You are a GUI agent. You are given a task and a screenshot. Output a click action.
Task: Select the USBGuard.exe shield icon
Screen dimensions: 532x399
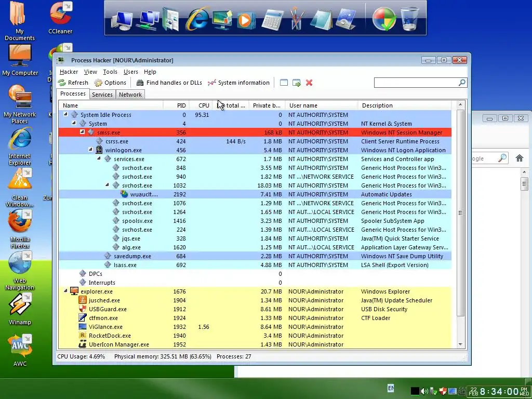(x=83, y=309)
